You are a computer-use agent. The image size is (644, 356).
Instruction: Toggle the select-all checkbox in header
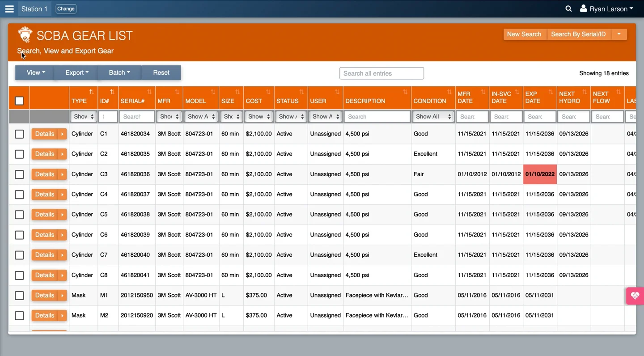(19, 101)
